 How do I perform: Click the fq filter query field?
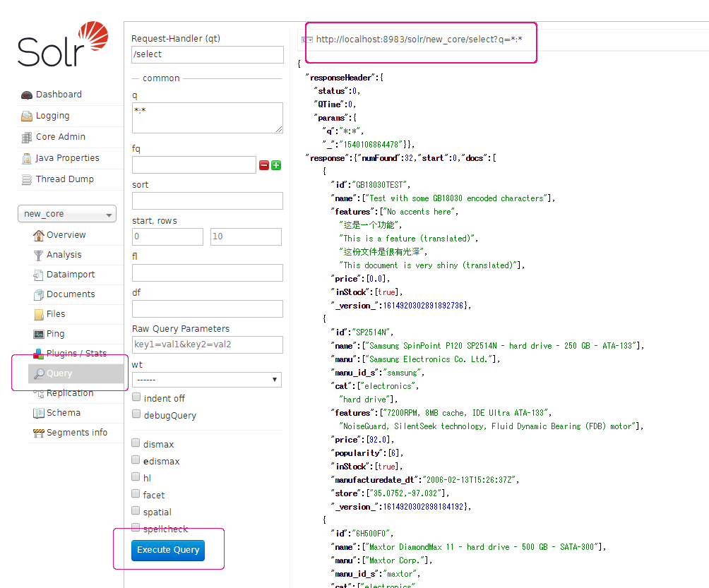[194, 165]
